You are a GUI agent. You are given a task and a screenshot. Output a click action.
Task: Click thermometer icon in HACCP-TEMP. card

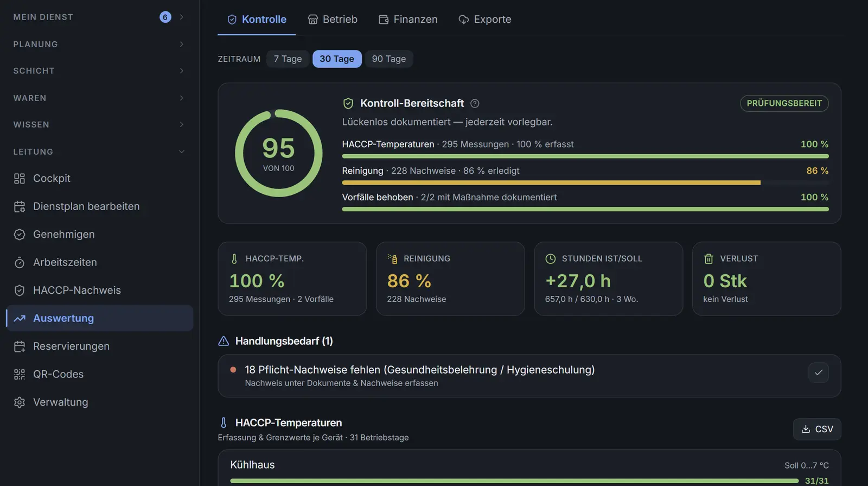(234, 259)
